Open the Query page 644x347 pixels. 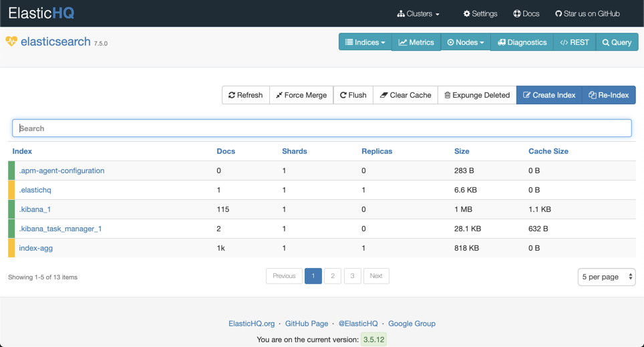pyautogui.click(x=617, y=42)
